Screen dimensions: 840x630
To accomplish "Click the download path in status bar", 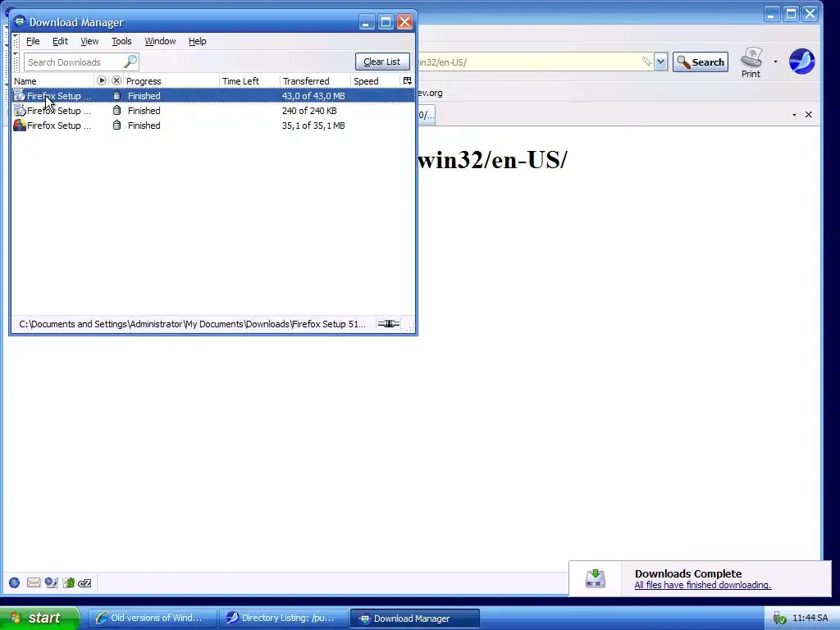I will (192, 324).
